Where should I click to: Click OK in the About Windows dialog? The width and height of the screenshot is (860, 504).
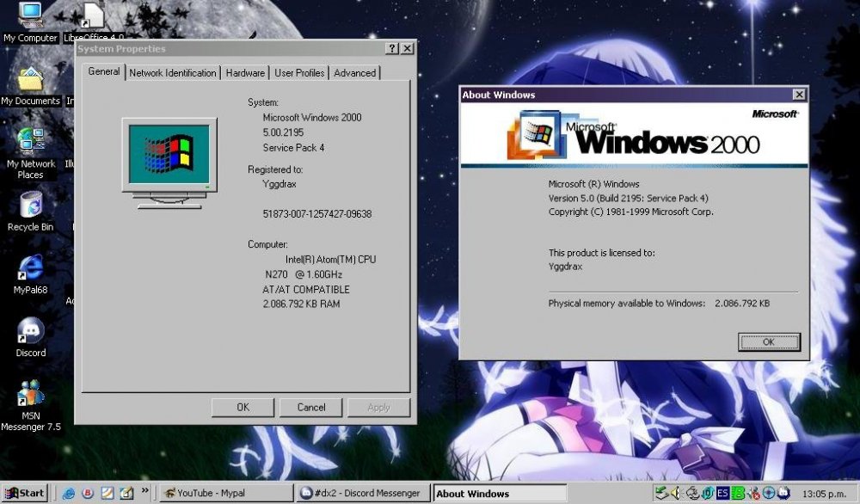coord(768,342)
